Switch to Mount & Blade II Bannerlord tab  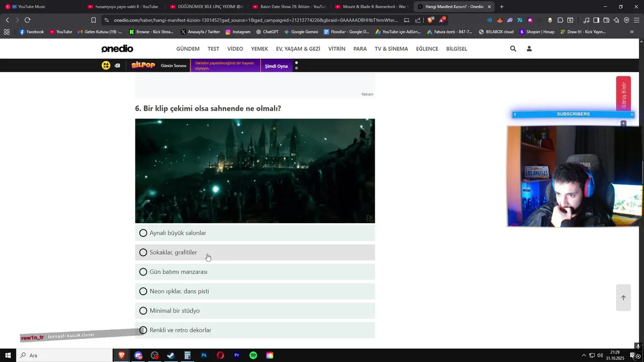tap(372, 7)
